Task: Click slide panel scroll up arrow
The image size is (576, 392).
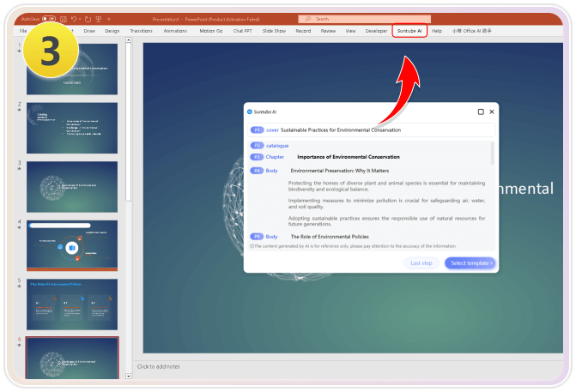Action: point(128,40)
